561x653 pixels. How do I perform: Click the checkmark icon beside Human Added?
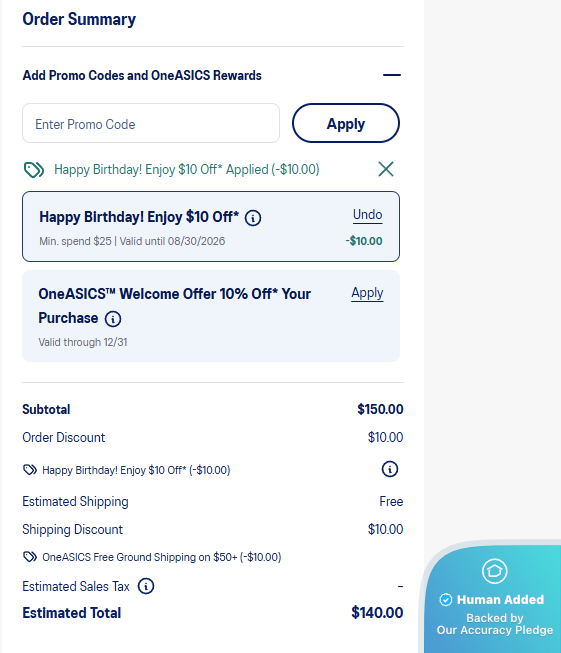pos(446,600)
